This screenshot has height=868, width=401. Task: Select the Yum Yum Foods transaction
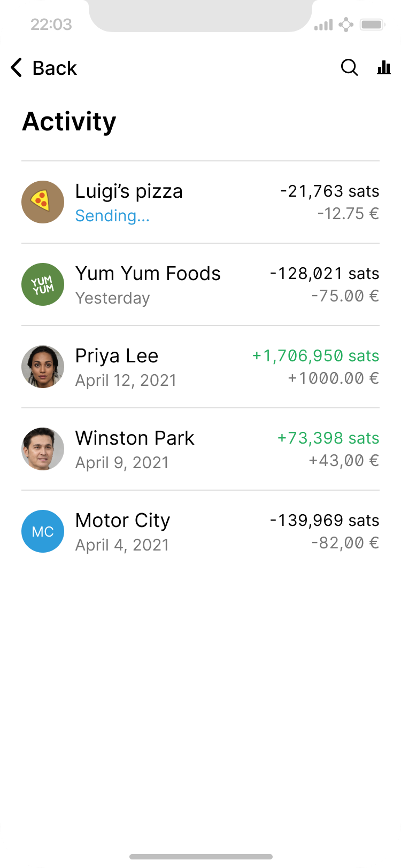tap(148, 274)
